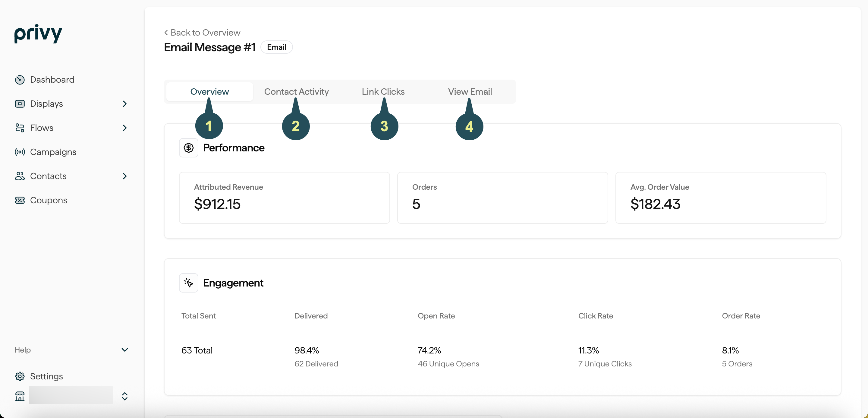Click the Privy logo
Viewport: 868px width, 418px height.
pyautogui.click(x=38, y=33)
